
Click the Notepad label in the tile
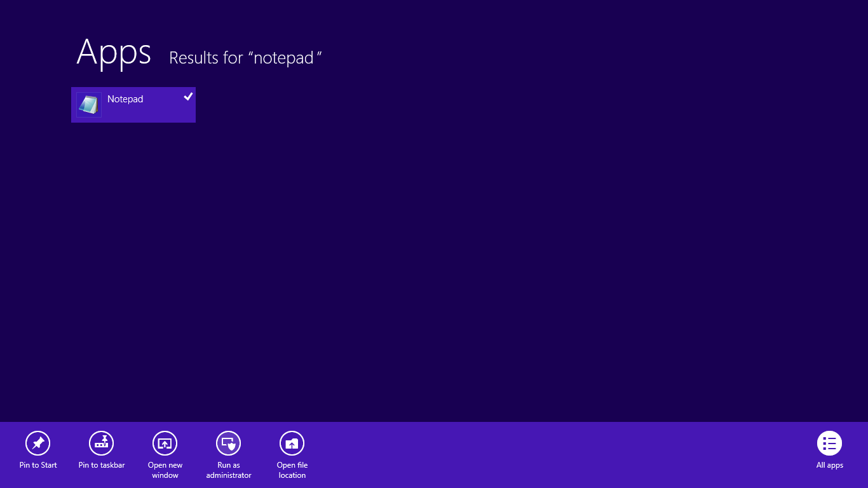click(125, 99)
